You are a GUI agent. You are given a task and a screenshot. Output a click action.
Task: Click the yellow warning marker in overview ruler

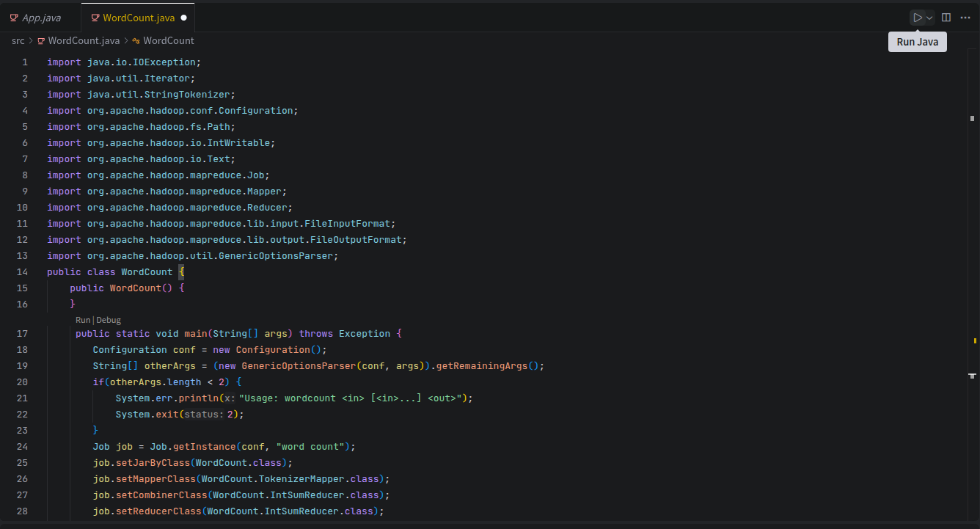(975, 340)
